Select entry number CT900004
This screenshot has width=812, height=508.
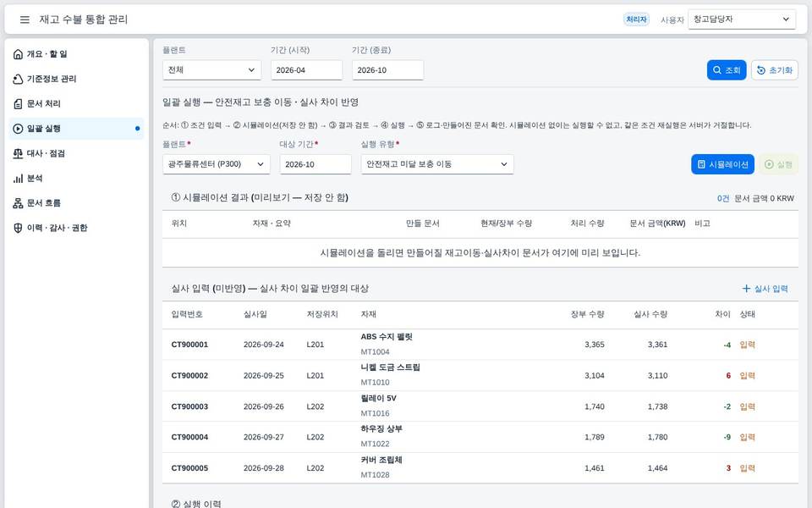click(x=189, y=437)
